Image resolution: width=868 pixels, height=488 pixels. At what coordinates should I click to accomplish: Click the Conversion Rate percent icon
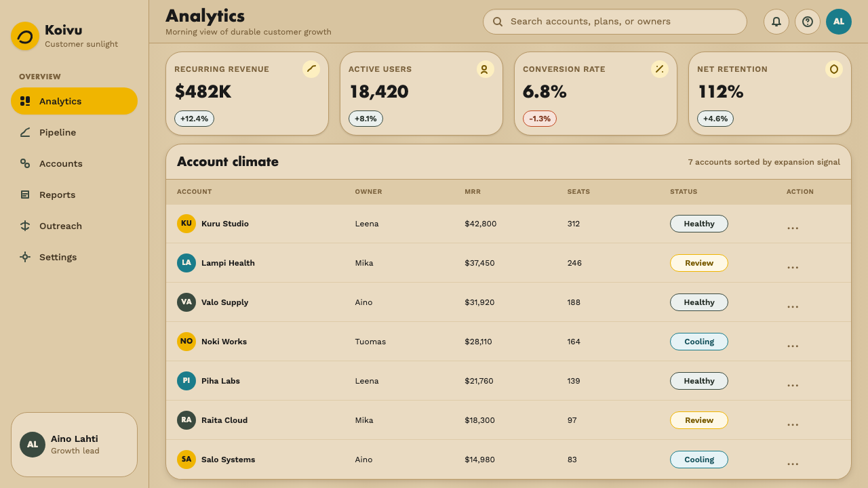click(x=660, y=68)
